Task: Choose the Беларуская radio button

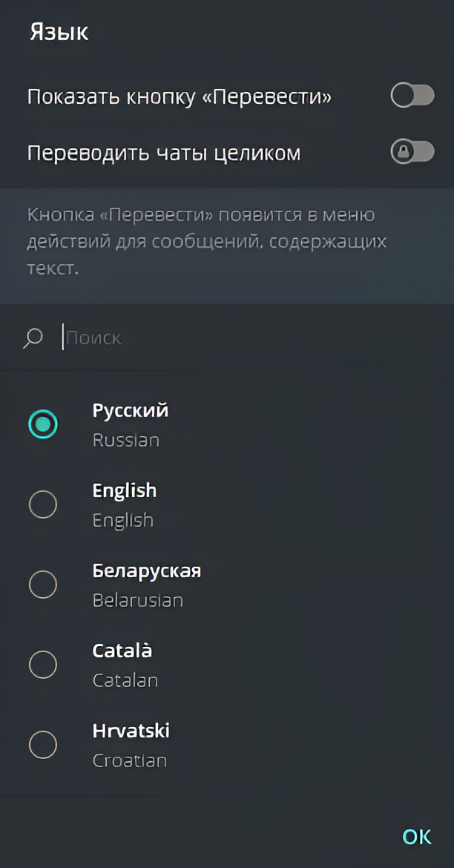Action: [x=43, y=585]
